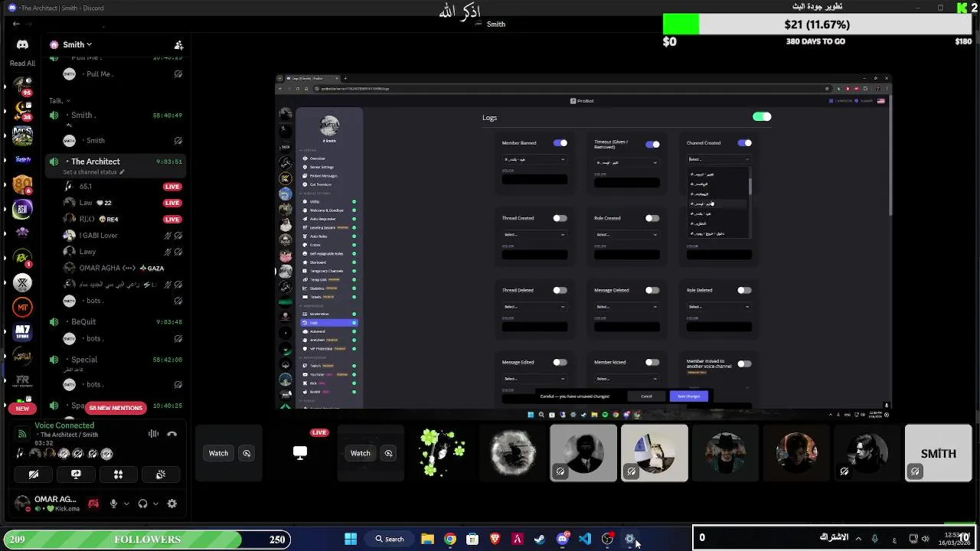The width and height of the screenshot is (980, 551).
Task: Open Role Deleted channel select
Action: pos(719,306)
